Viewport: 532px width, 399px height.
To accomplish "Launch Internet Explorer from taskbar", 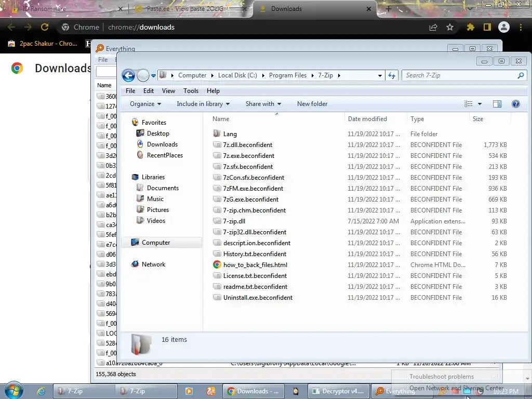I will coord(41,391).
